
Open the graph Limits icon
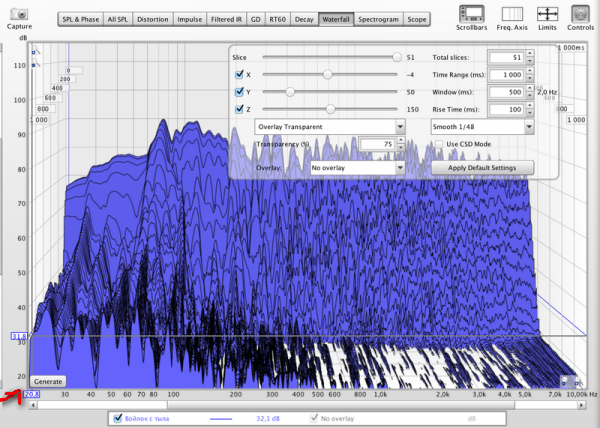pos(548,14)
